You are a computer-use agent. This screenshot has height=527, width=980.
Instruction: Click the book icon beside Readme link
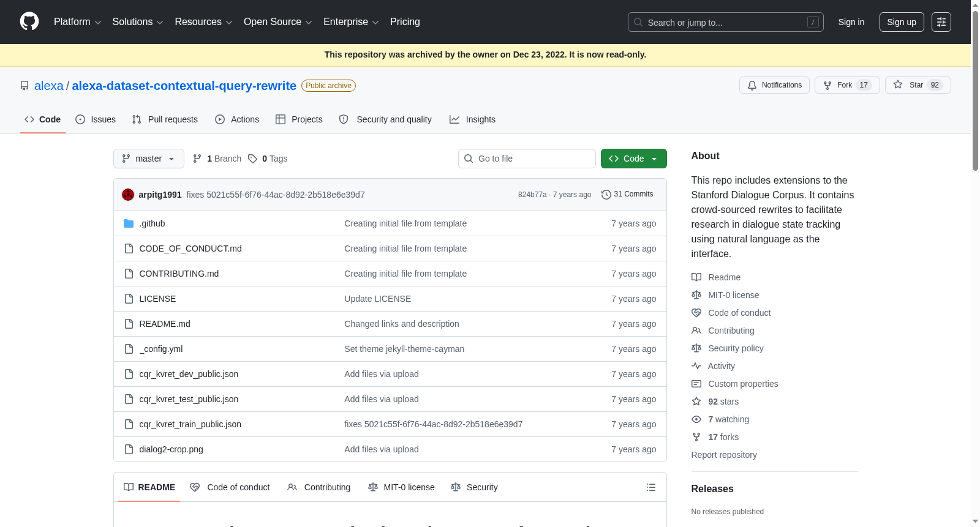(x=696, y=277)
